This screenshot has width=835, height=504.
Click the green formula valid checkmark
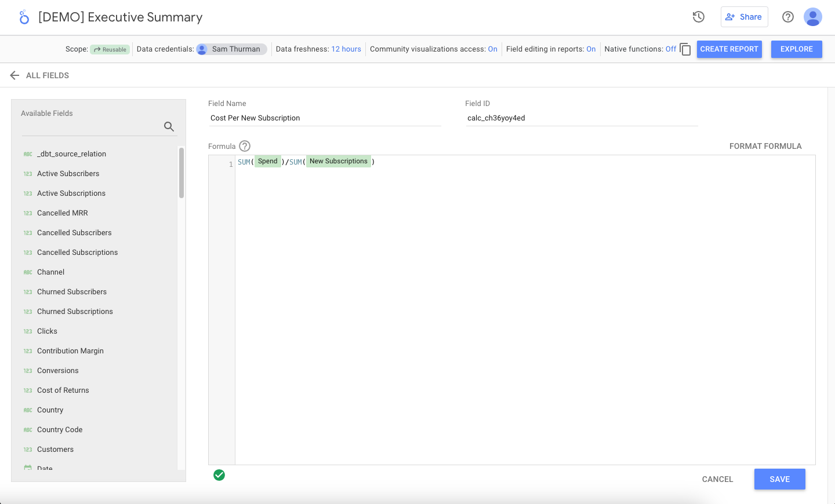(x=219, y=475)
